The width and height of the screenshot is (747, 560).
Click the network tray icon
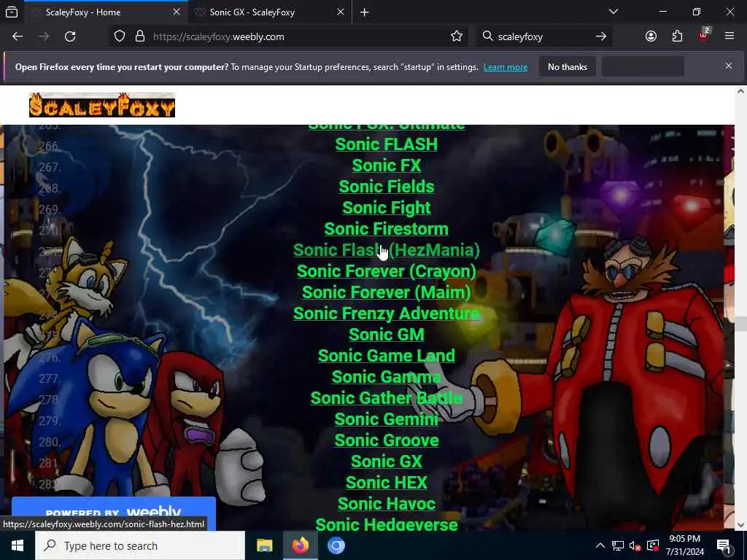click(617, 545)
